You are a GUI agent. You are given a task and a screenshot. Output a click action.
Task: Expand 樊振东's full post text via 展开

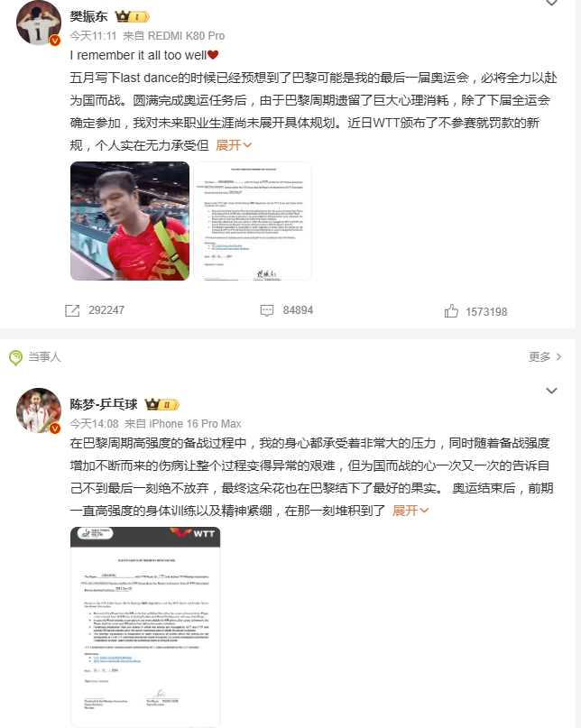click(234, 145)
